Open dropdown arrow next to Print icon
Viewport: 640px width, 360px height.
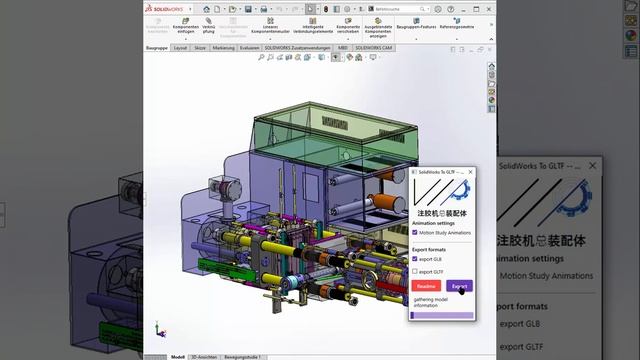[x=271, y=9]
